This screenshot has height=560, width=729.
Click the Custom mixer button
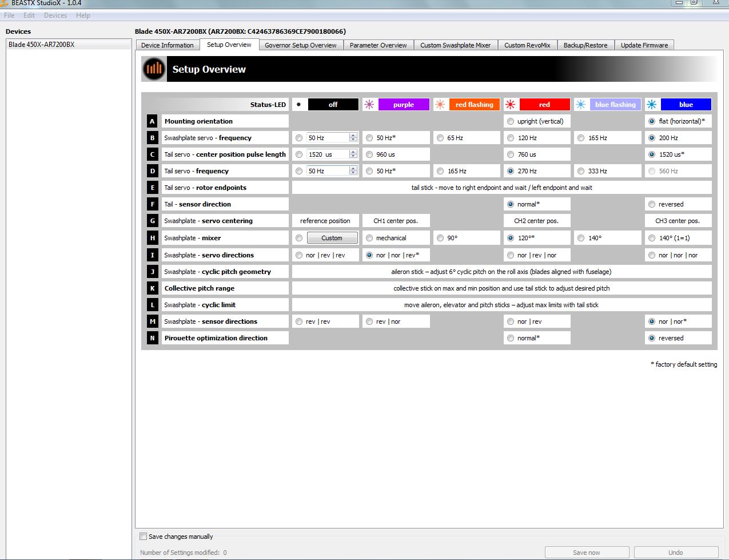click(332, 238)
